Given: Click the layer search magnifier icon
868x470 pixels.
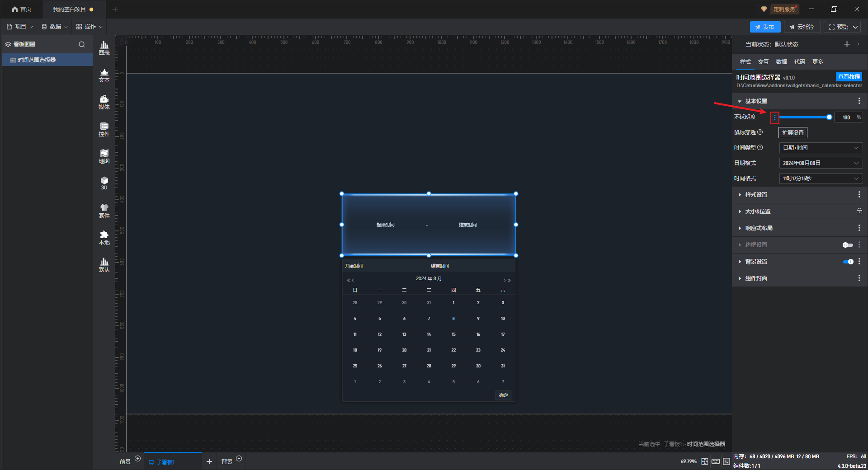Looking at the screenshot, I should [82, 44].
